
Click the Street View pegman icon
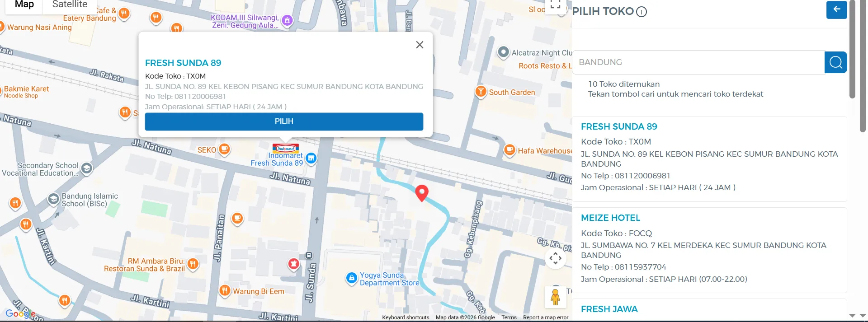(556, 297)
